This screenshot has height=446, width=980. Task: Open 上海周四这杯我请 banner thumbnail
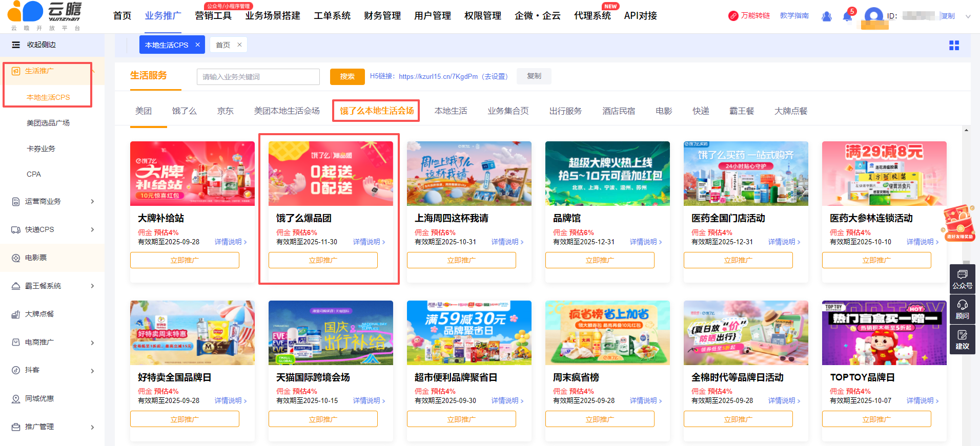[x=469, y=174]
